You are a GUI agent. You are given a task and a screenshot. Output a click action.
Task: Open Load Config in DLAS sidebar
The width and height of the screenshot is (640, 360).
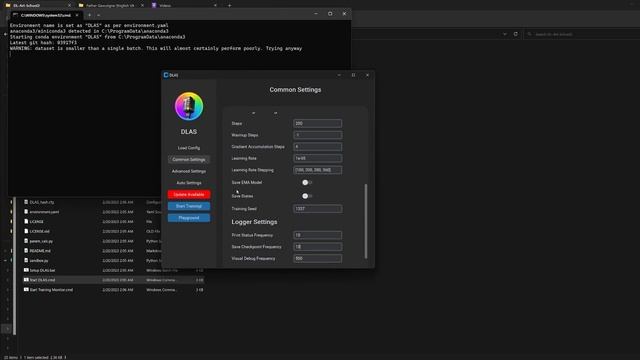click(189, 148)
